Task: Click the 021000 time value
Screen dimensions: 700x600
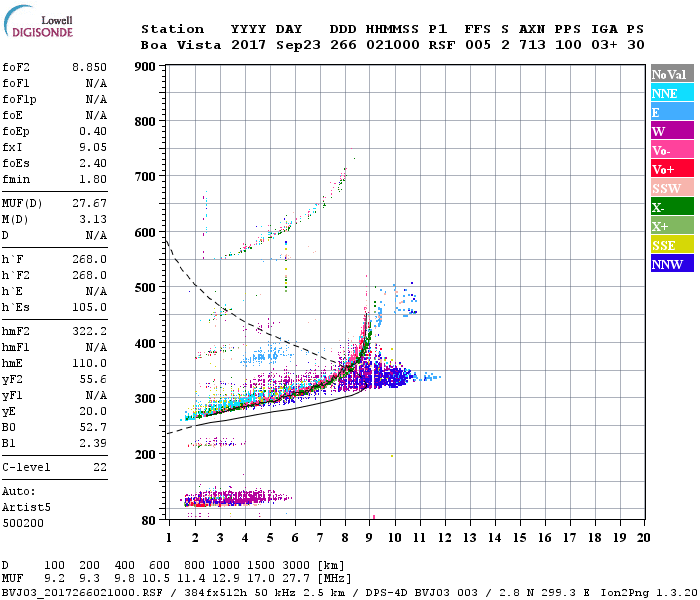Action: click(392, 45)
